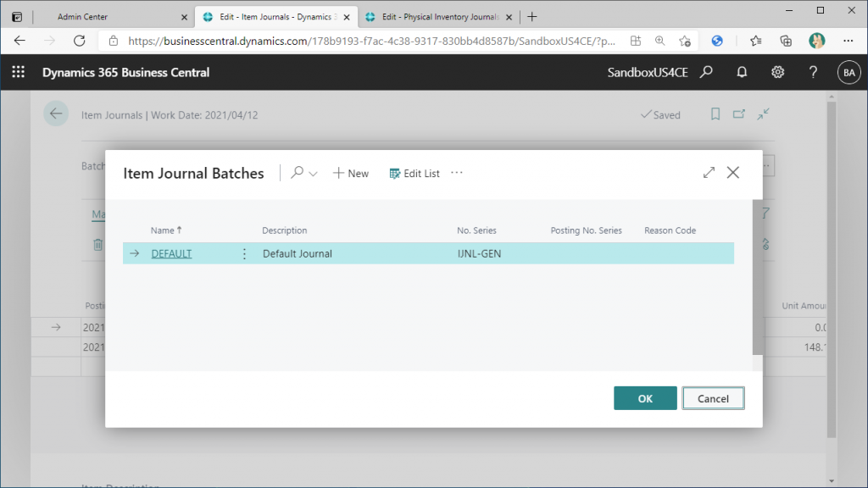The height and width of the screenshot is (488, 868).
Task: Click the browser address bar URL
Action: pyautogui.click(x=371, y=41)
